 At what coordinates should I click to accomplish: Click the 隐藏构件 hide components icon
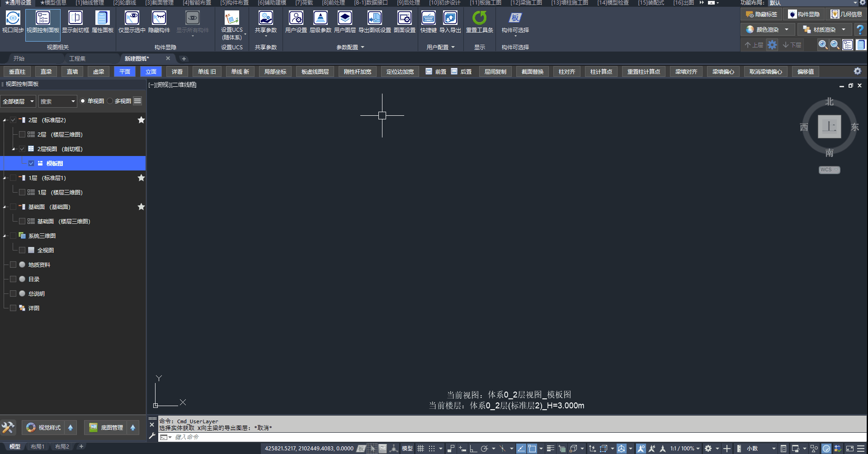click(159, 22)
